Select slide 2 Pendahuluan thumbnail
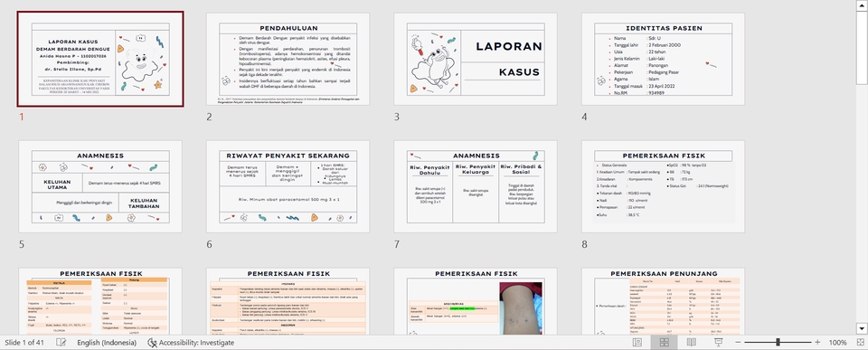The height and width of the screenshot is (350, 868). [x=288, y=59]
